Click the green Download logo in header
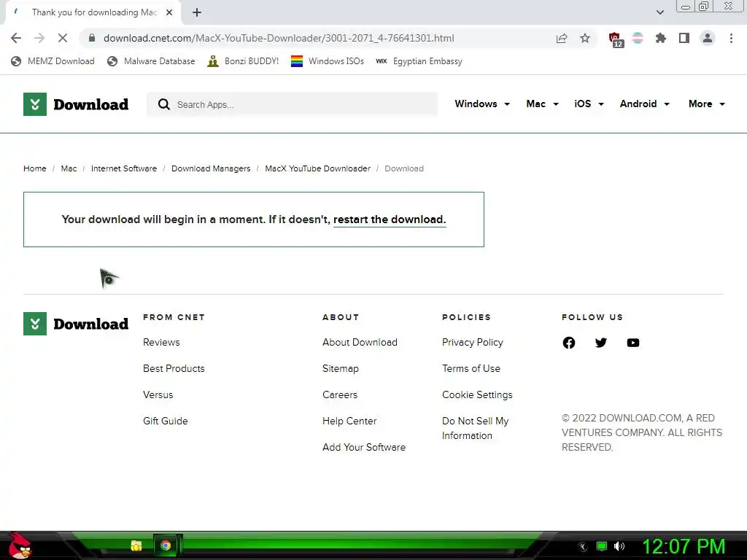The image size is (747, 560). [76, 104]
